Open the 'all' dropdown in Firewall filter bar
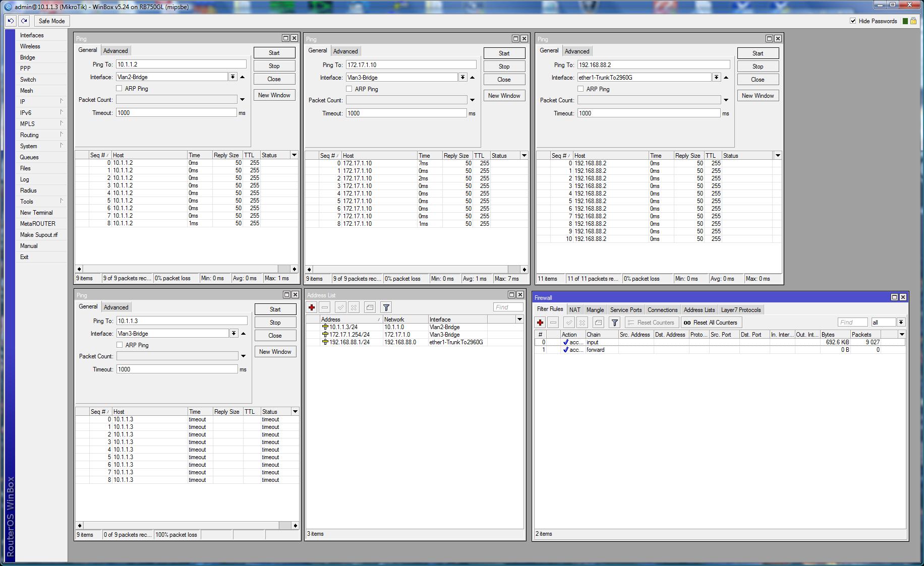The height and width of the screenshot is (566, 924). coord(901,322)
